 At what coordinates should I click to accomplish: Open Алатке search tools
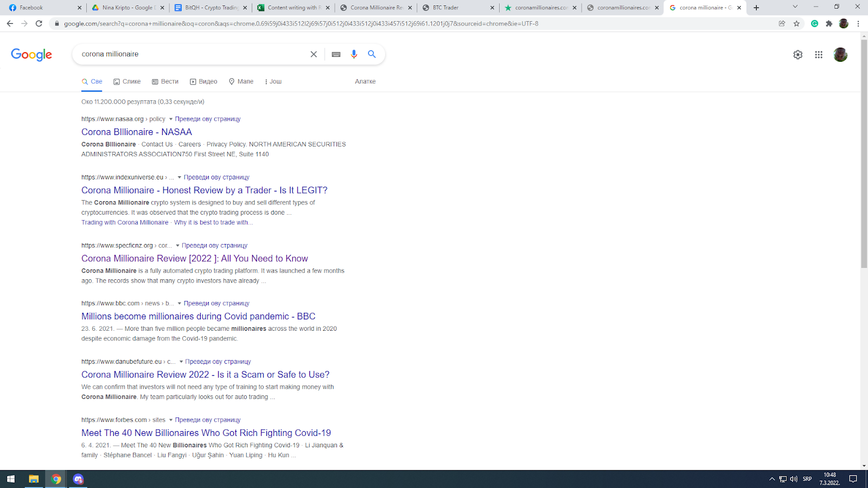[365, 81]
